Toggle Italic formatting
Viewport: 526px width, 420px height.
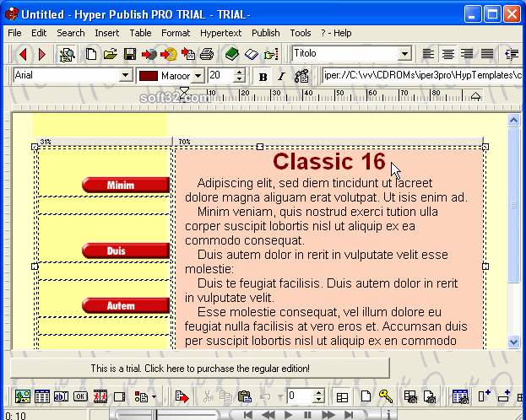pyautogui.click(x=281, y=77)
